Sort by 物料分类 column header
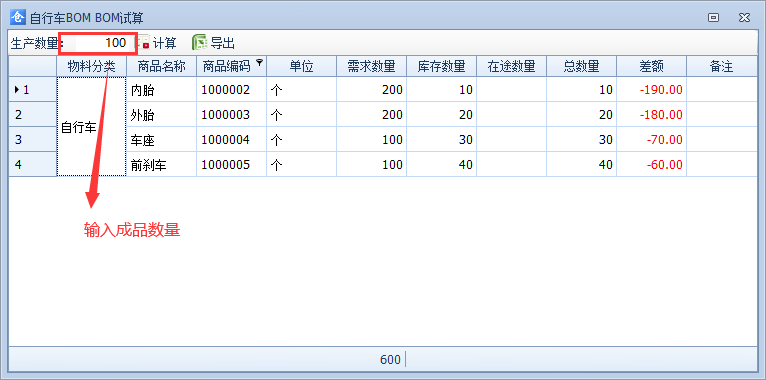Viewport: 766px width, 380px height. point(91,66)
